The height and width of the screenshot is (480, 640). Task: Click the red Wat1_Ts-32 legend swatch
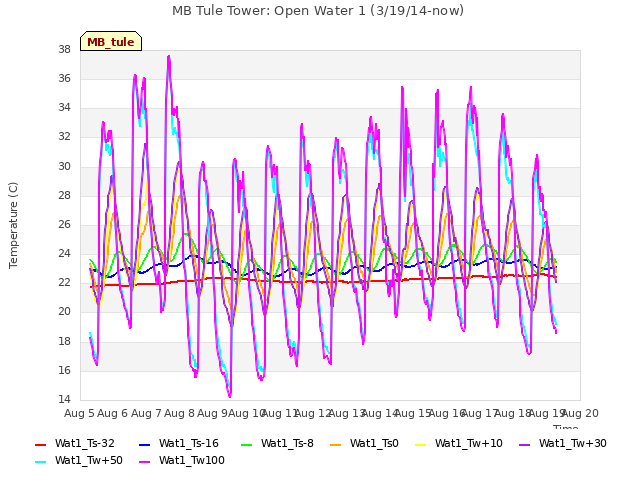(x=41, y=444)
